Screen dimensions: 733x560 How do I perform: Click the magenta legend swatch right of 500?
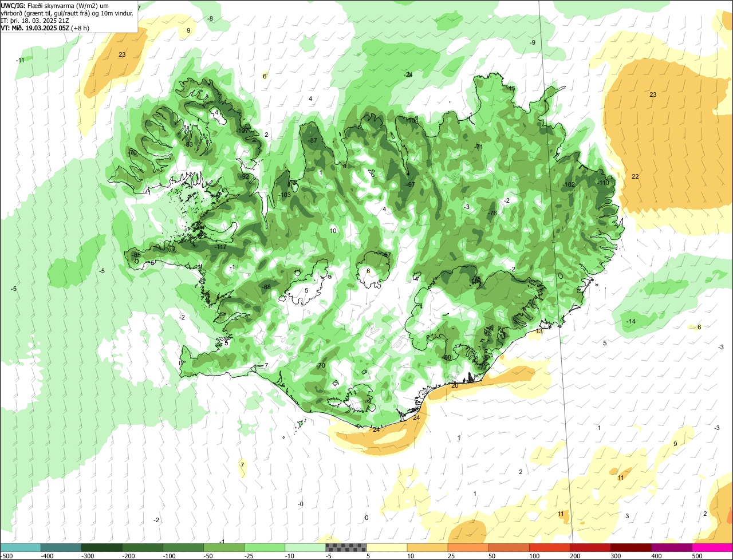click(712, 547)
